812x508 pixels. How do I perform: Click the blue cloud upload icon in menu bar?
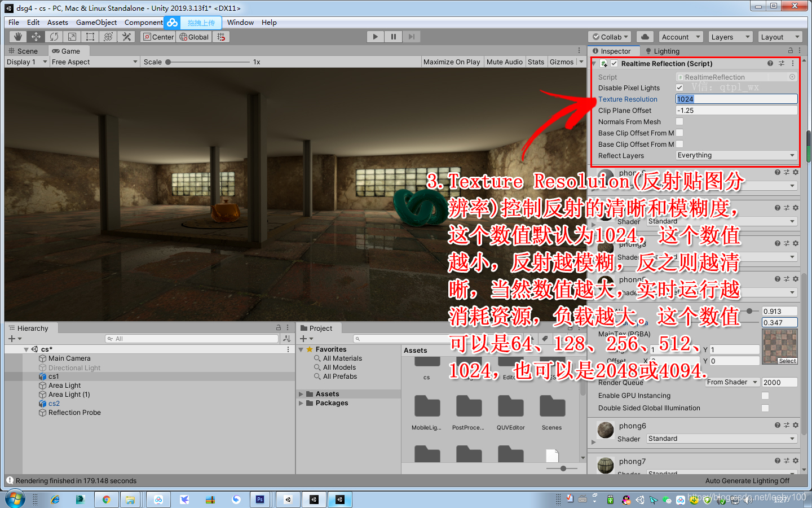point(173,23)
